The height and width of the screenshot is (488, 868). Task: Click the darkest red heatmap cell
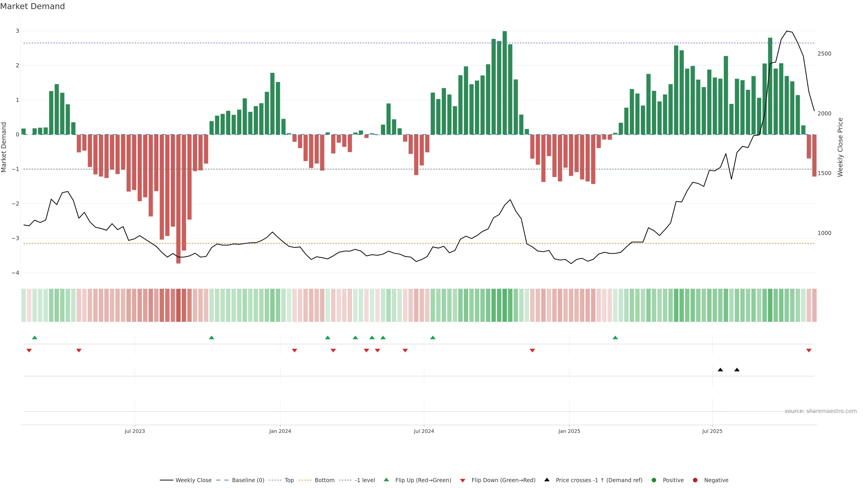pos(178,305)
